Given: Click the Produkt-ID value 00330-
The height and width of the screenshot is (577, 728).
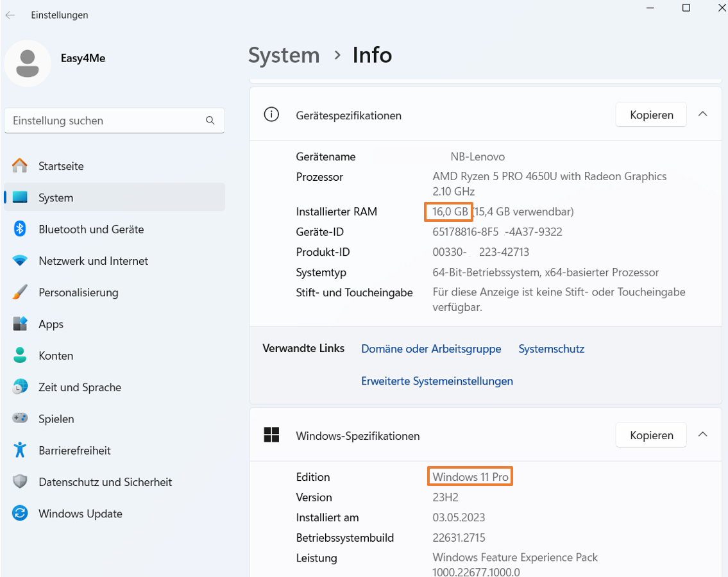Looking at the screenshot, I should [x=480, y=252].
